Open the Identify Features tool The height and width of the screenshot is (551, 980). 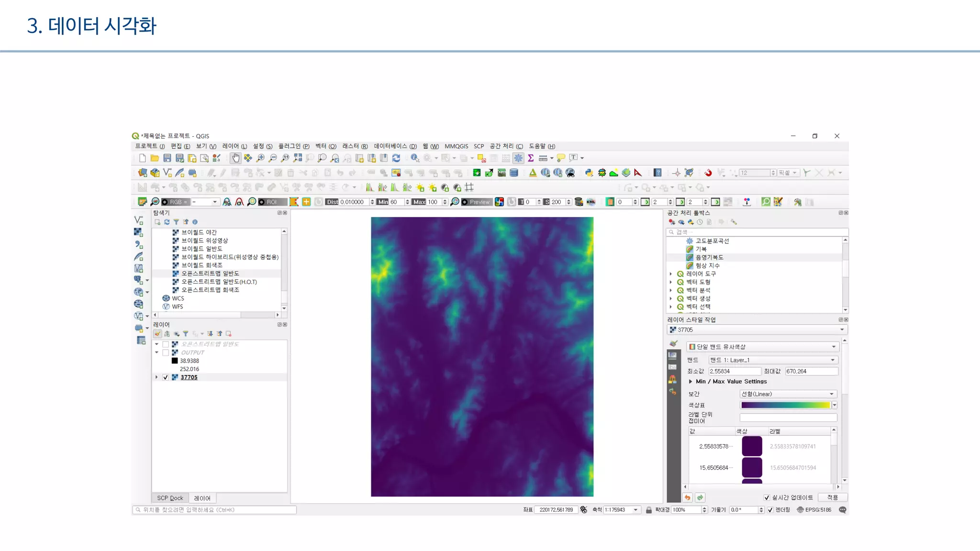[415, 158]
